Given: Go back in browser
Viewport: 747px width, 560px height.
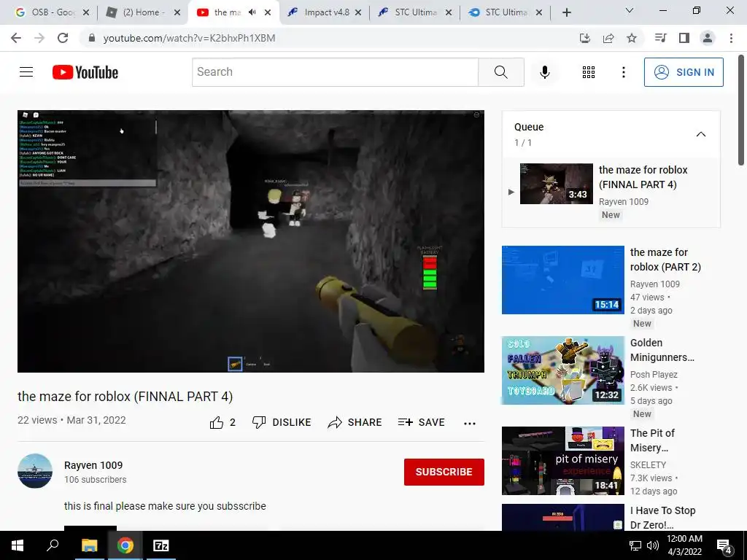Looking at the screenshot, I should 16,38.
